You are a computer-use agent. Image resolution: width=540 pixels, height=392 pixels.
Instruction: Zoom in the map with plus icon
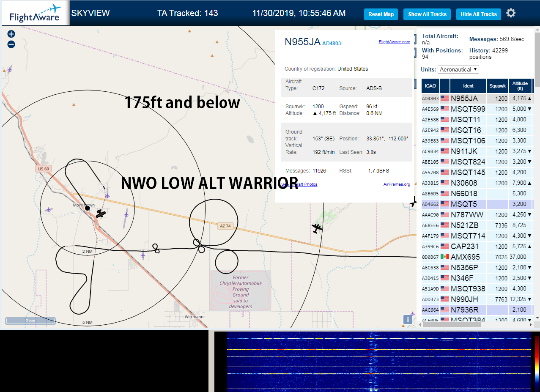(11, 34)
